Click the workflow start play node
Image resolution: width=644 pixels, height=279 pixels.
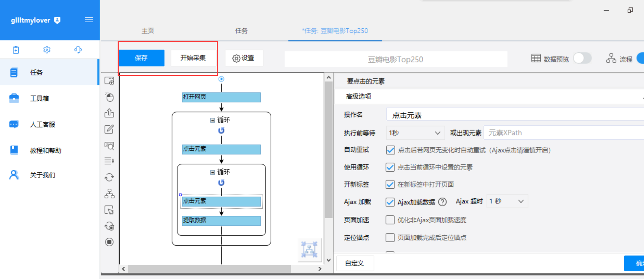[x=221, y=79]
